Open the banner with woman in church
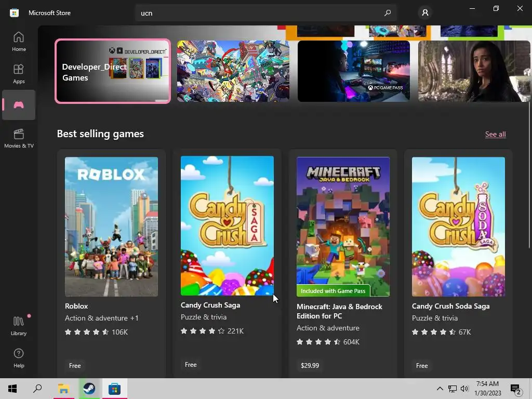The height and width of the screenshot is (399, 532). [474, 71]
